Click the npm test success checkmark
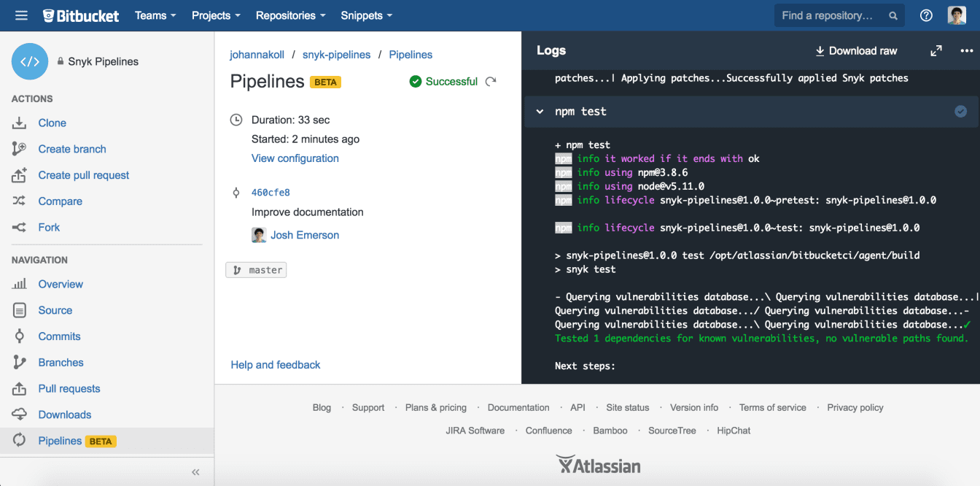Image resolution: width=980 pixels, height=486 pixels. point(961,112)
